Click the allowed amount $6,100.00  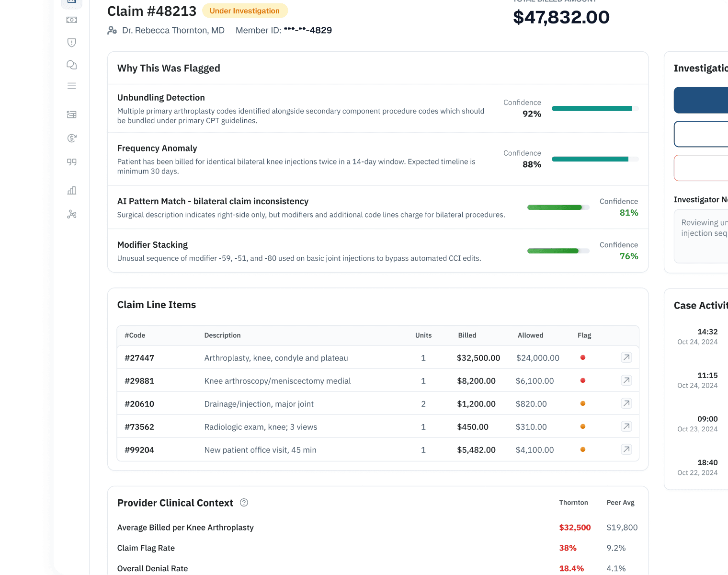535,381
